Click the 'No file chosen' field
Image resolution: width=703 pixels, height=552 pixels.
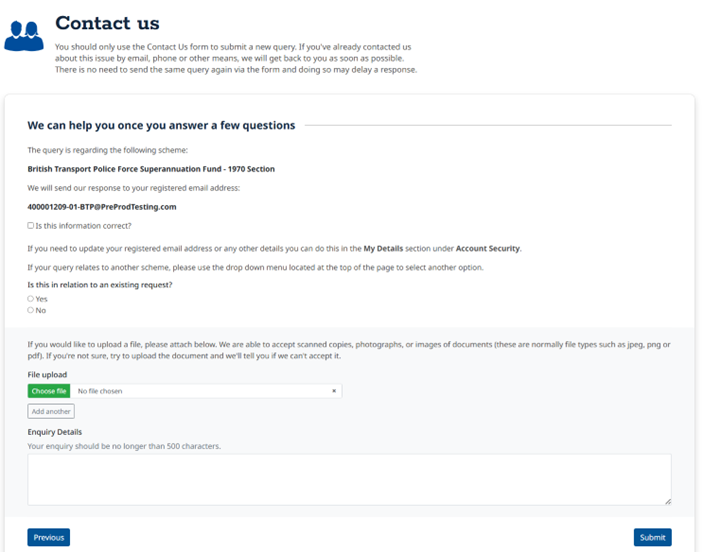pos(200,391)
